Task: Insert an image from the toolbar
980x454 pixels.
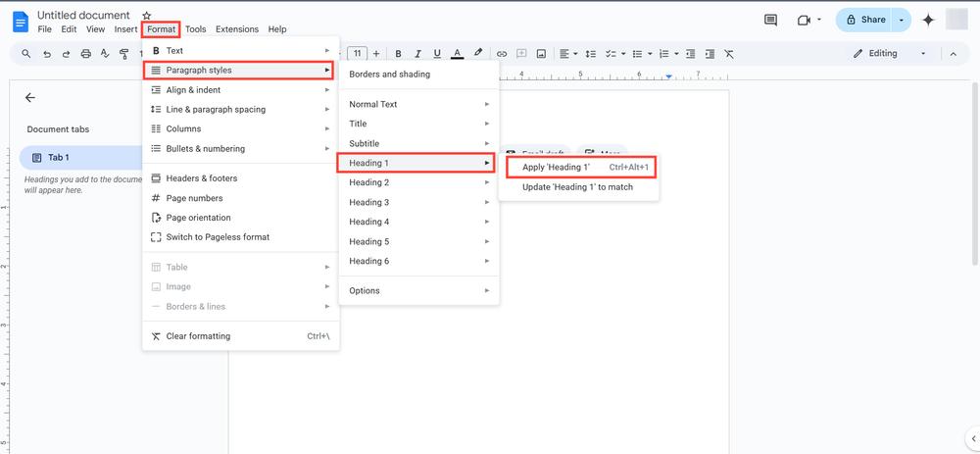Action: tap(542, 54)
